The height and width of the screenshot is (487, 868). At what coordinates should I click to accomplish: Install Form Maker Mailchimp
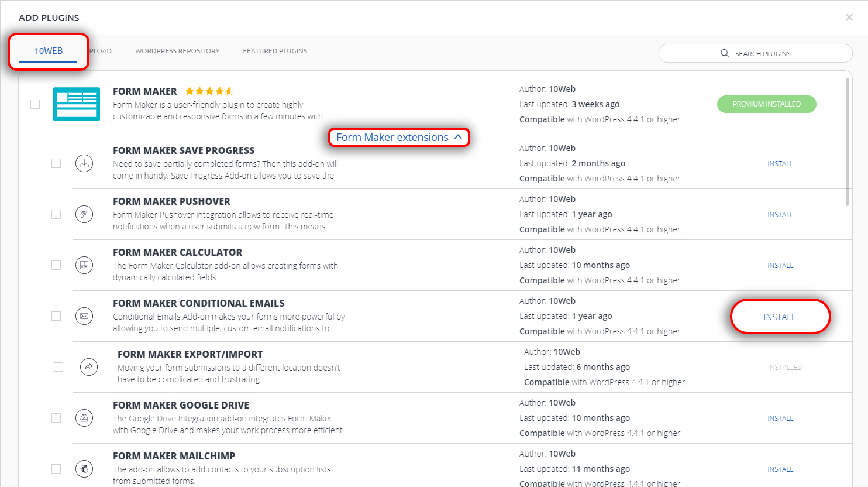(x=780, y=469)
